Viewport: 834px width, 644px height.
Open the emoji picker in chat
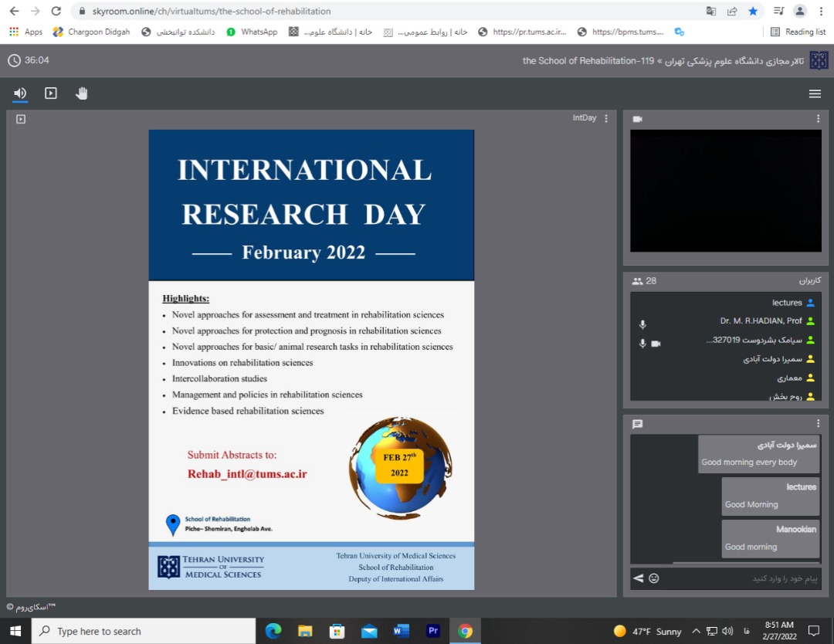click(654, 578)
